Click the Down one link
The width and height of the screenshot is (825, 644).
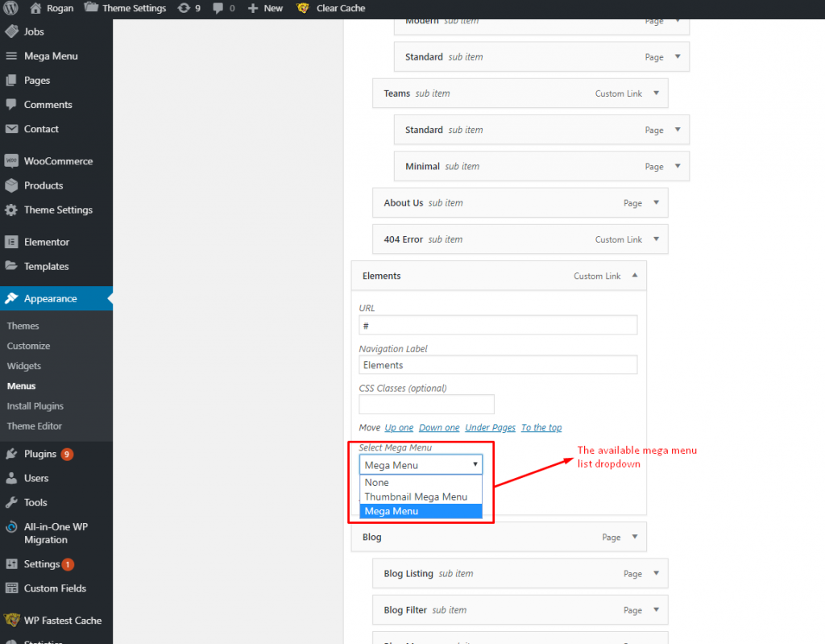(439, 427)
